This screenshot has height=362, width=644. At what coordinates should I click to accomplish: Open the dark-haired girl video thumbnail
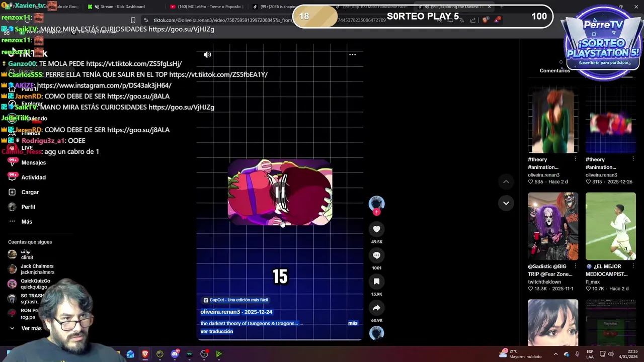(x=553, y=322)
